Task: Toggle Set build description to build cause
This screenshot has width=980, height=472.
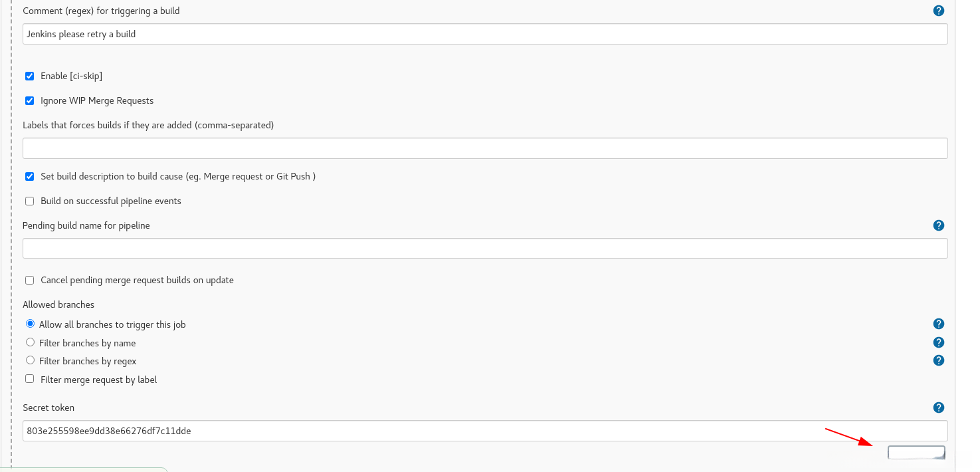Action: coord(29,177)
